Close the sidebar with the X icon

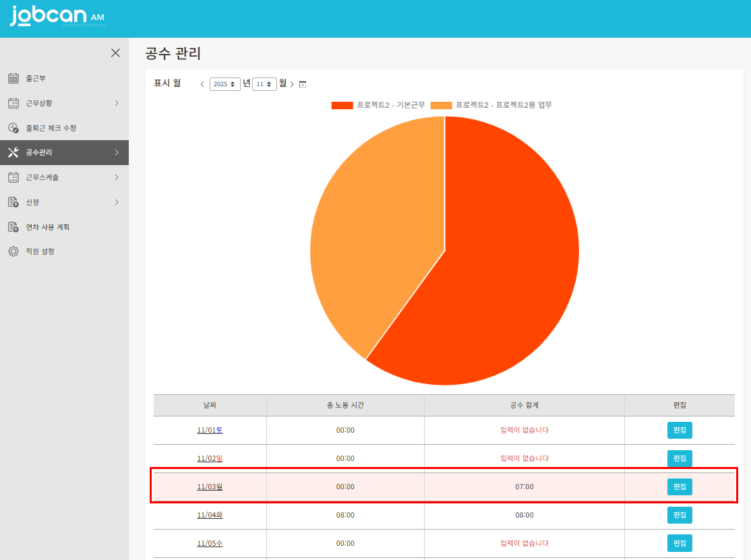(x=115, y=53)
